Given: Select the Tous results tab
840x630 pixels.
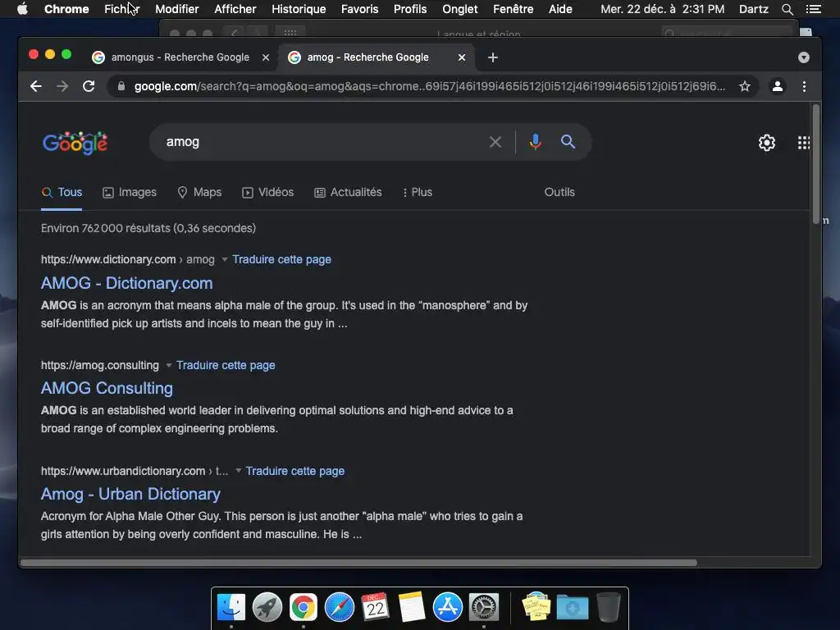Looking at the screenshot, I should tap(62, 192).
